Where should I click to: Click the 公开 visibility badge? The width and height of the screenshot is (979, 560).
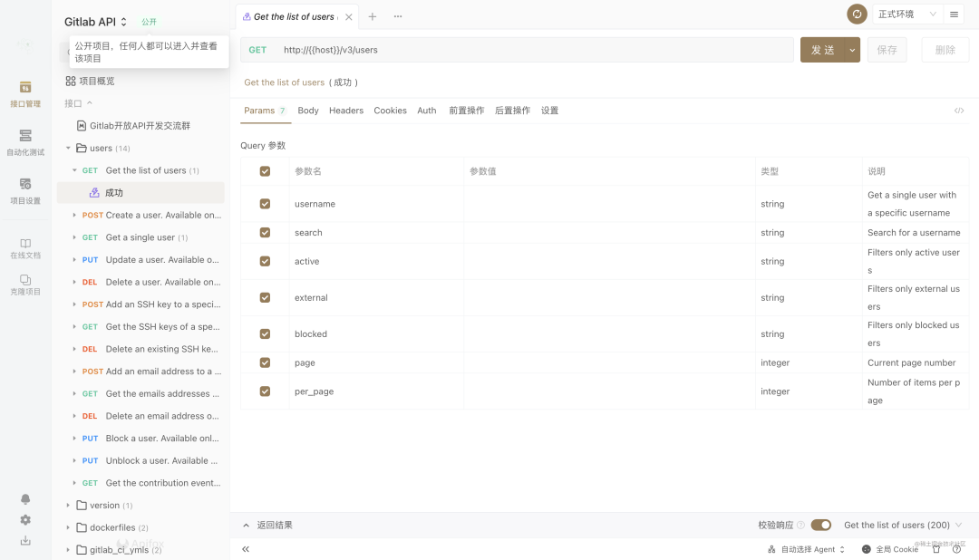(149, 22)
